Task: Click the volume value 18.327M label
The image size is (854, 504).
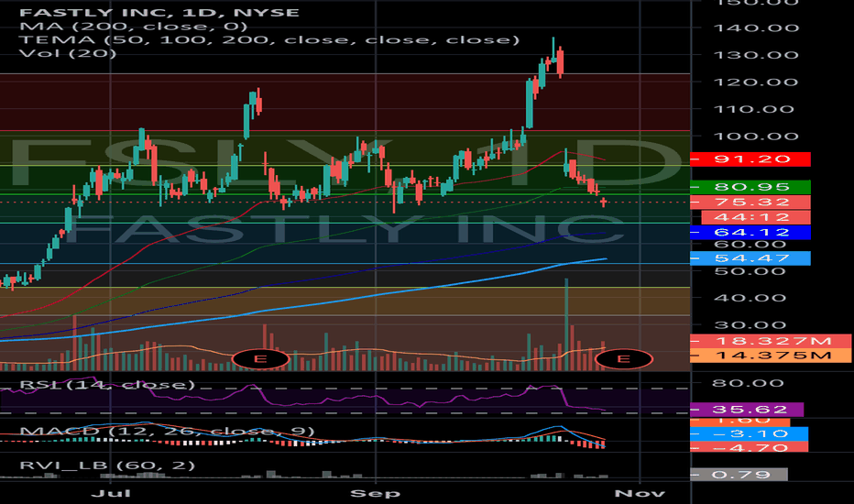Action: (771, 341)
